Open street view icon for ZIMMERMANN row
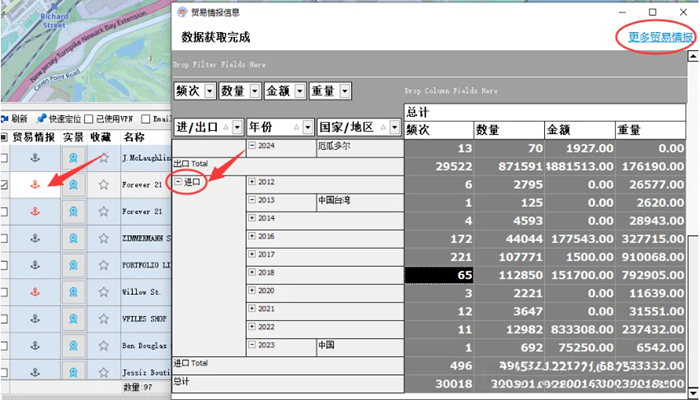 pos(73,238)
